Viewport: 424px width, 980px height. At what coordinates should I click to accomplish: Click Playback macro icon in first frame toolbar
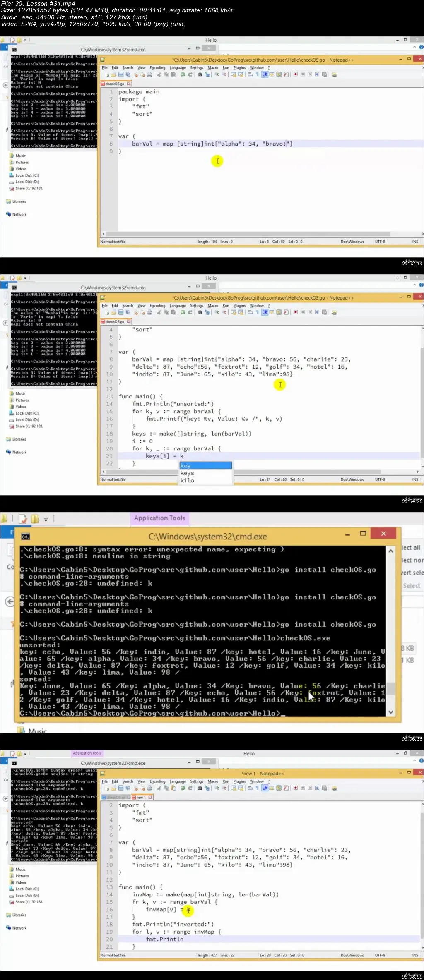310,74
